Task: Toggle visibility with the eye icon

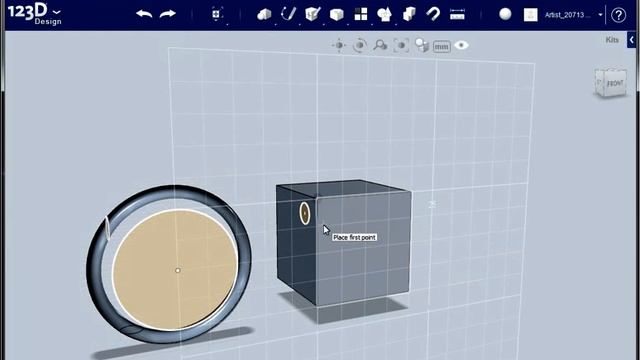Action: tap(461, 45)
